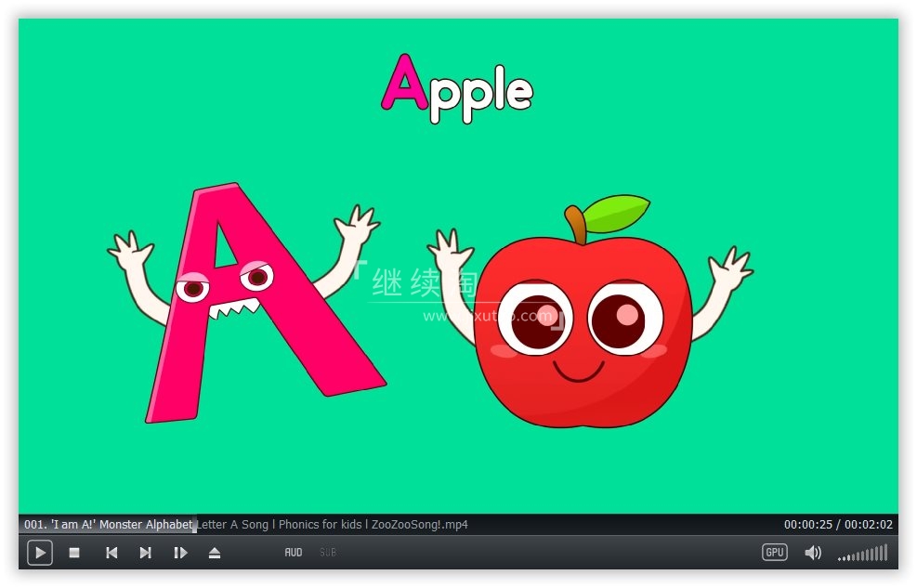Open the AUD audio track selector
The width and height of the screenshot is (917, 588).
tap(294, 553)
